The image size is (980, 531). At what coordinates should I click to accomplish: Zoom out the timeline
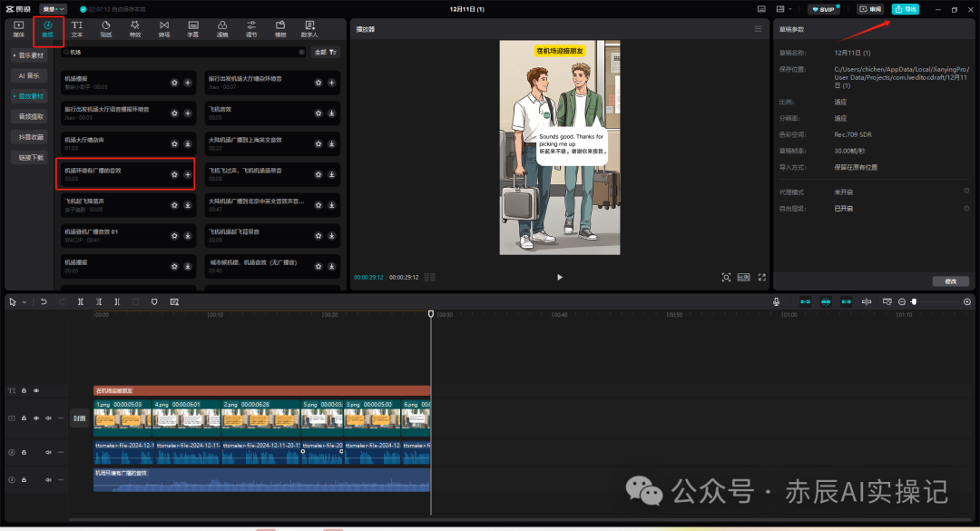click(902, 302)
